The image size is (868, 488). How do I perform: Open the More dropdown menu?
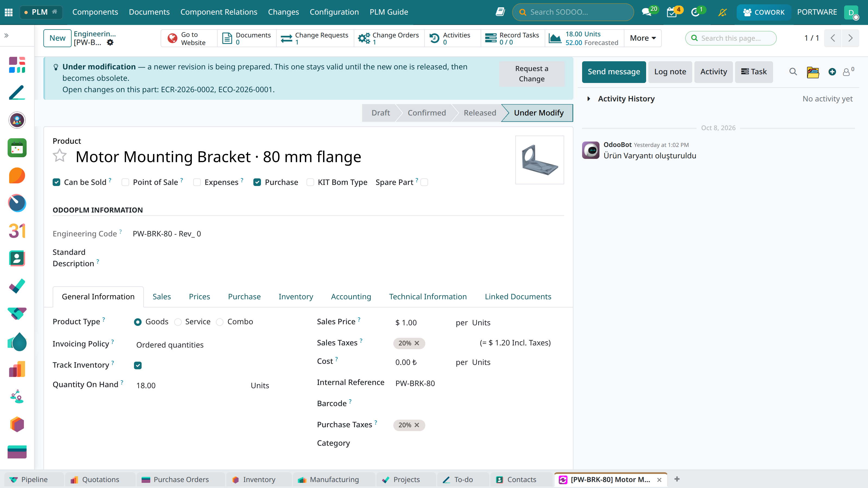coord(643,38)
